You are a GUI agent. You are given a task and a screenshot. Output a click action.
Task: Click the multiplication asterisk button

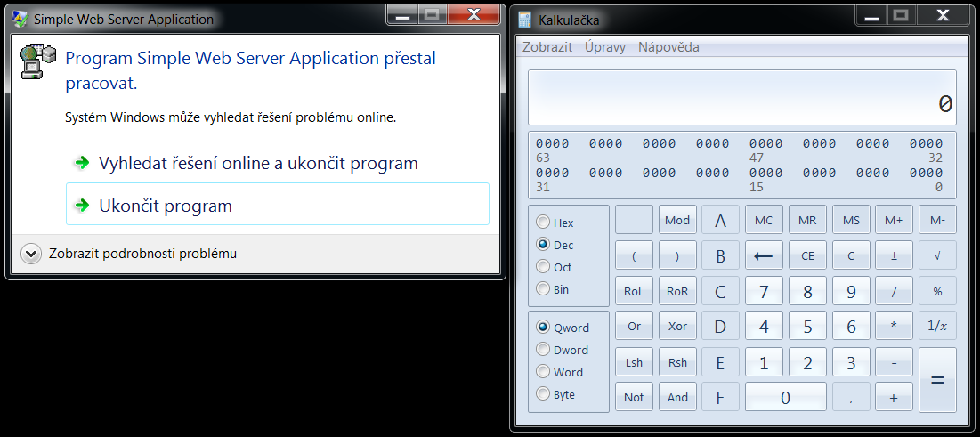pos(894,326)
